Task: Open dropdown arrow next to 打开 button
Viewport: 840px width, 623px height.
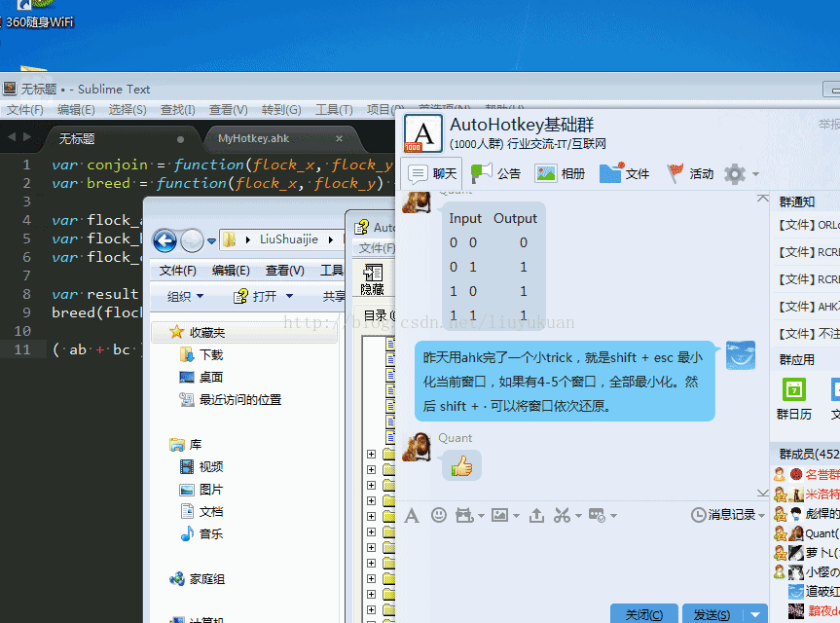Action: 289,296
